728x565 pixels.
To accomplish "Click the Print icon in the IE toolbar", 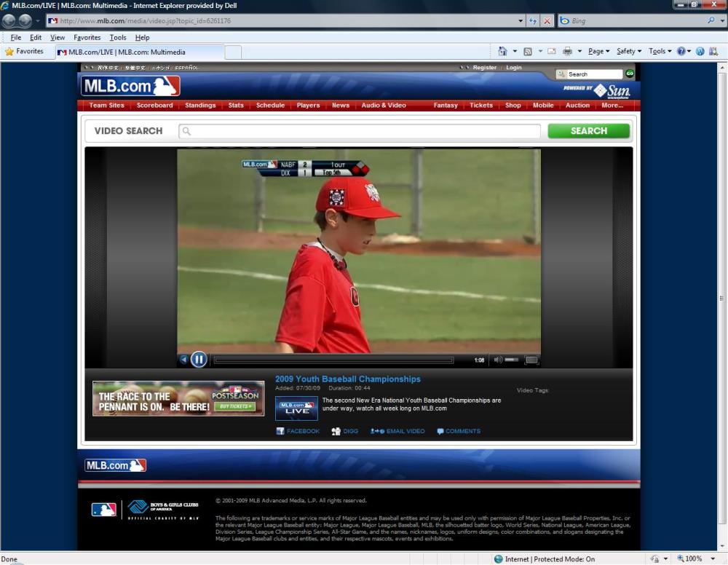I will (x=567, y=52).
